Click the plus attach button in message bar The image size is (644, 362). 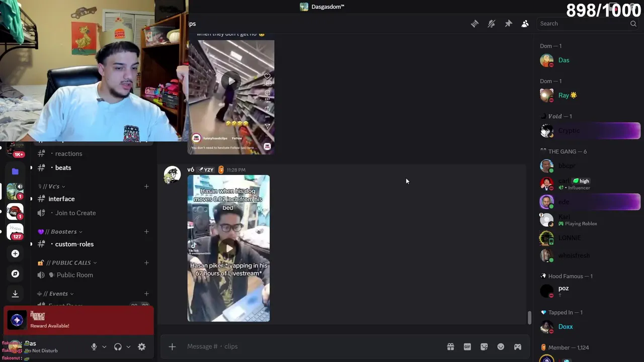tap(172, 346)
